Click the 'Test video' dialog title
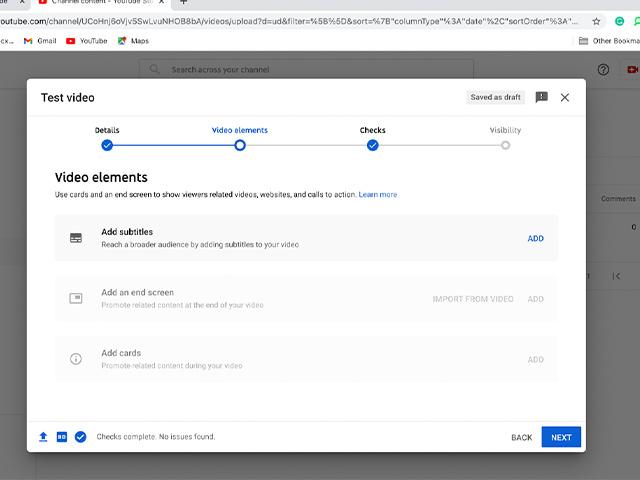The image size is (640, 480). (x=68, y=98)
